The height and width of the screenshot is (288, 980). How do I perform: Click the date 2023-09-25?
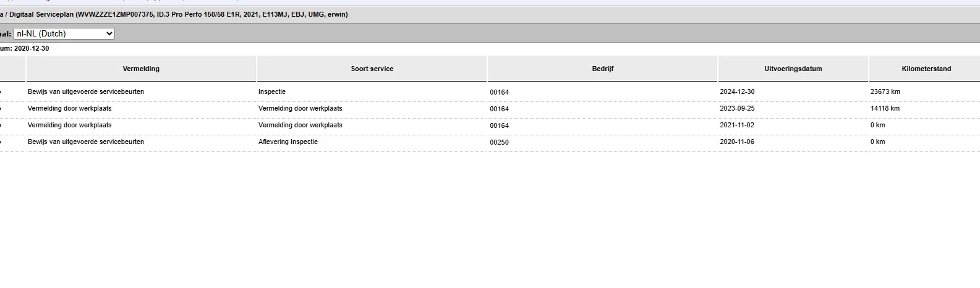[x=737, y=108]
